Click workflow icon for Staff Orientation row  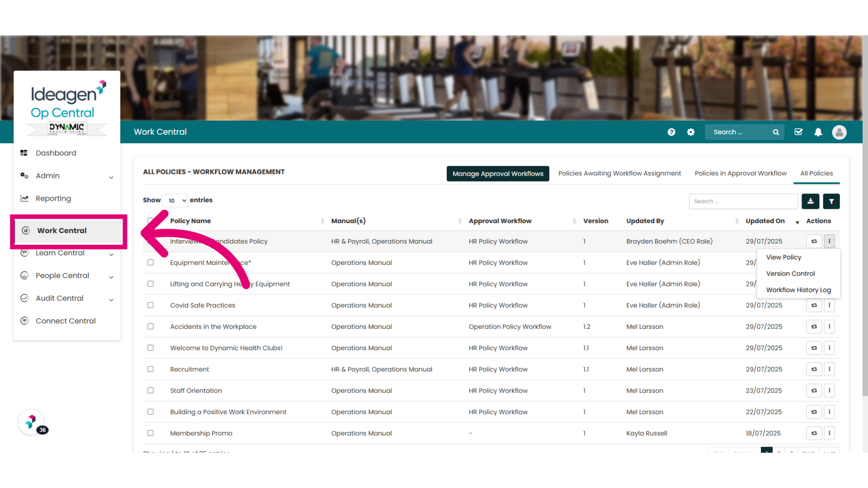(x=814, y=390)
